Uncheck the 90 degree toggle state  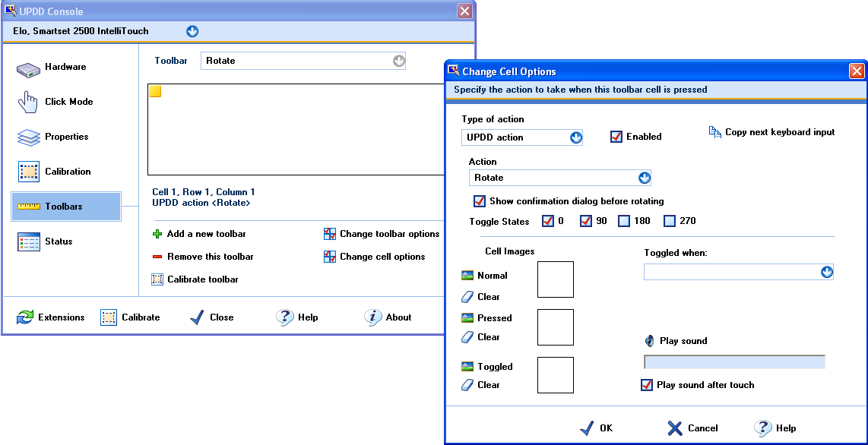pos(586,221)
